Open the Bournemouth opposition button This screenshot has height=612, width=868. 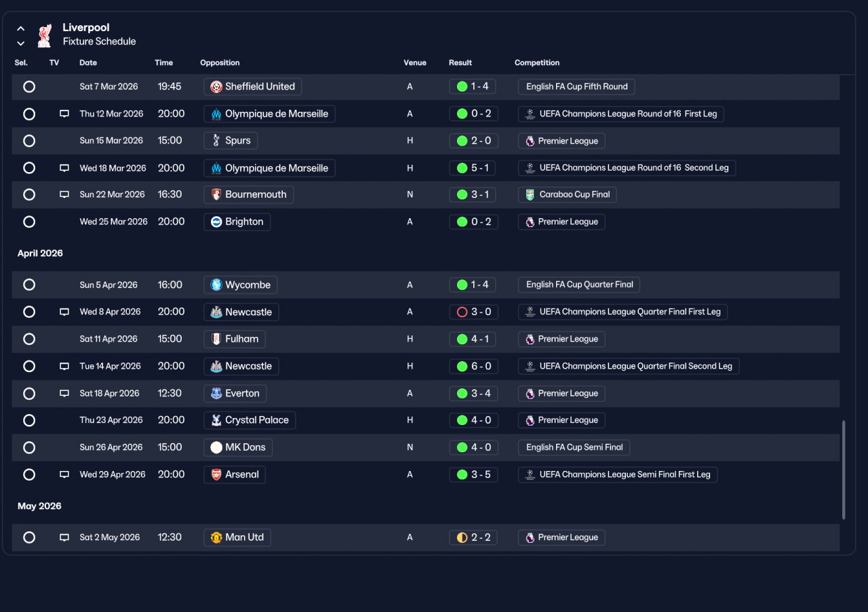249,195
